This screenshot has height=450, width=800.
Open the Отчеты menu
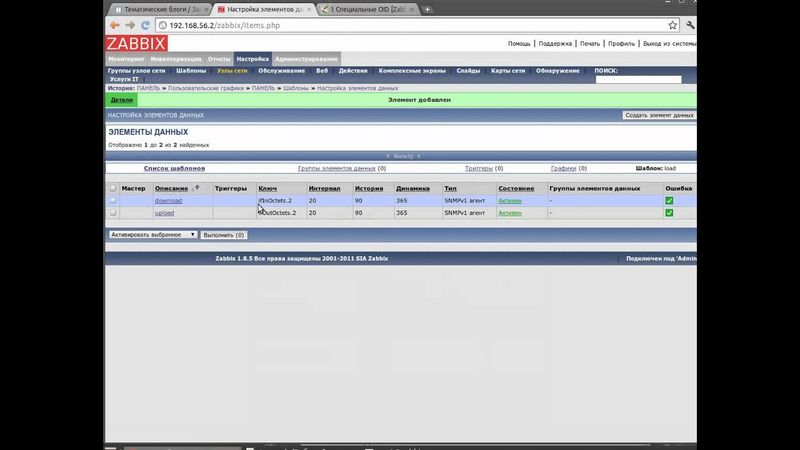point(219,59)
